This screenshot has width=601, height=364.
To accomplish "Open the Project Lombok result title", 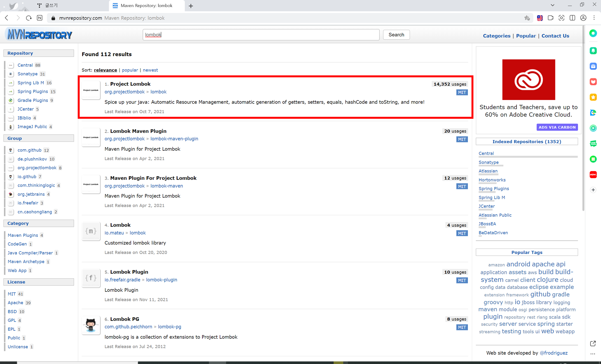I will [130, 84].
